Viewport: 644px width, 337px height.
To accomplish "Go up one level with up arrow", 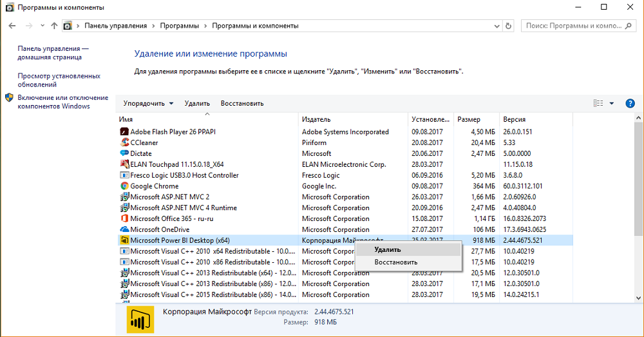I will click(53, 26).
